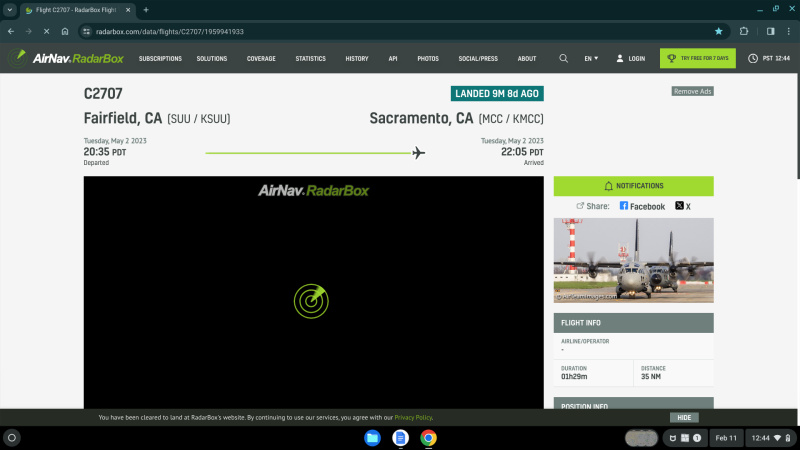Viewport: 800px width, 450px height.
Task: Open Chrome app in shelf
Action: click(429, 438)
